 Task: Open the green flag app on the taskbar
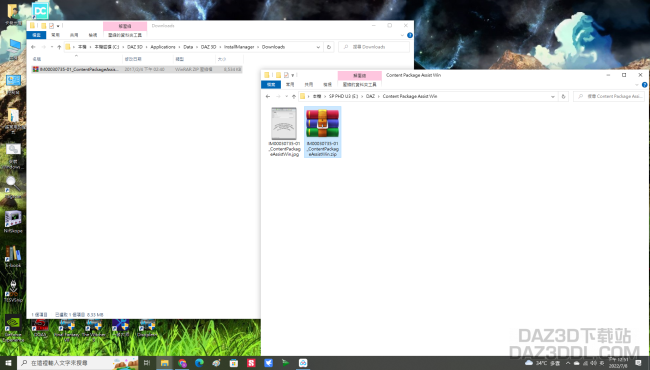point(286,363)
